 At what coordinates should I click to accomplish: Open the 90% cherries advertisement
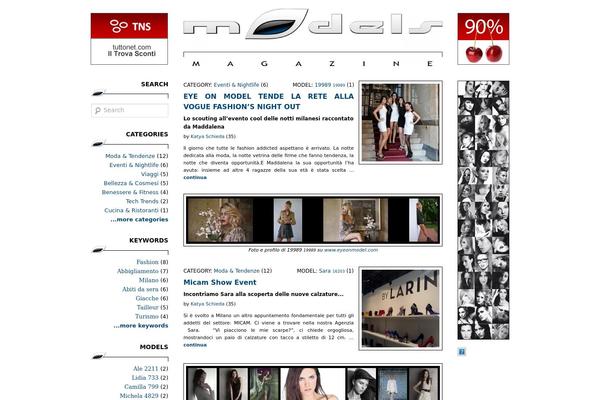483,39
